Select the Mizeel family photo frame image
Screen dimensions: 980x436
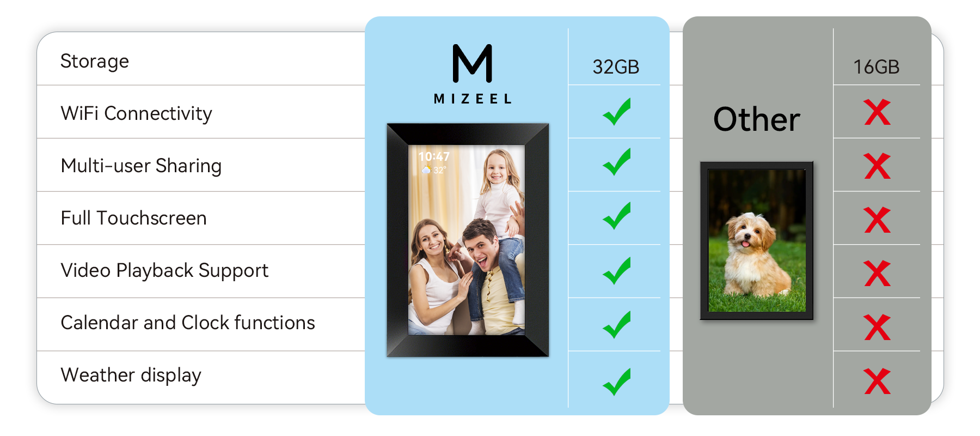point(468,240)
